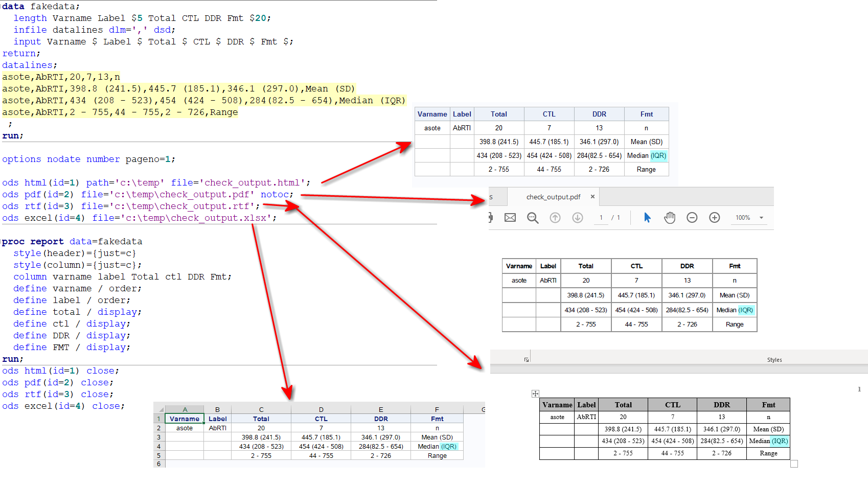Select the Excel column C header
Image resolution: width=868 pixels, height=486 pixels.
tap(261, 409)
